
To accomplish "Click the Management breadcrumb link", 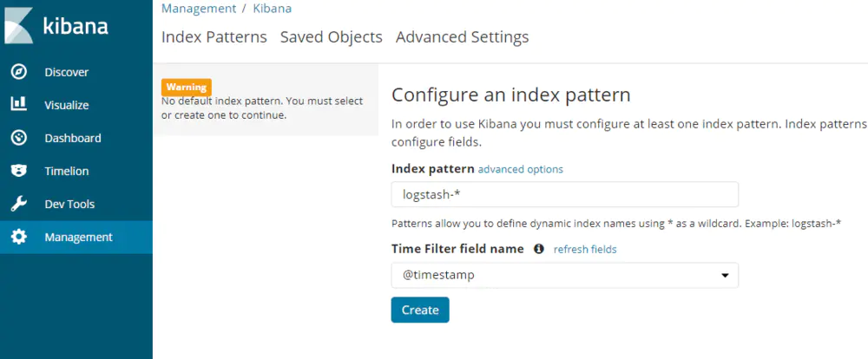I will (199, 8).
